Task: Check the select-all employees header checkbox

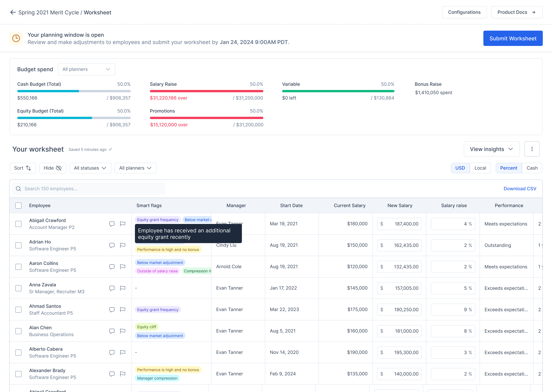Action: [18, 205]
